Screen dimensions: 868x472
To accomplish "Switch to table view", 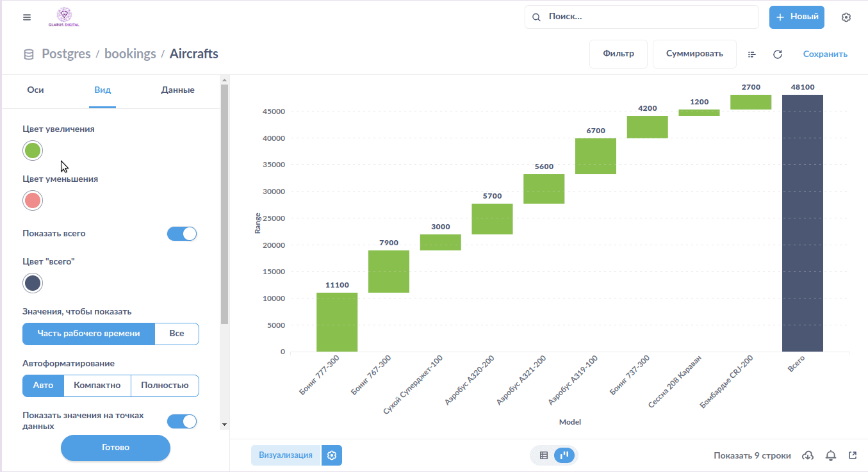I will point(544,455).
